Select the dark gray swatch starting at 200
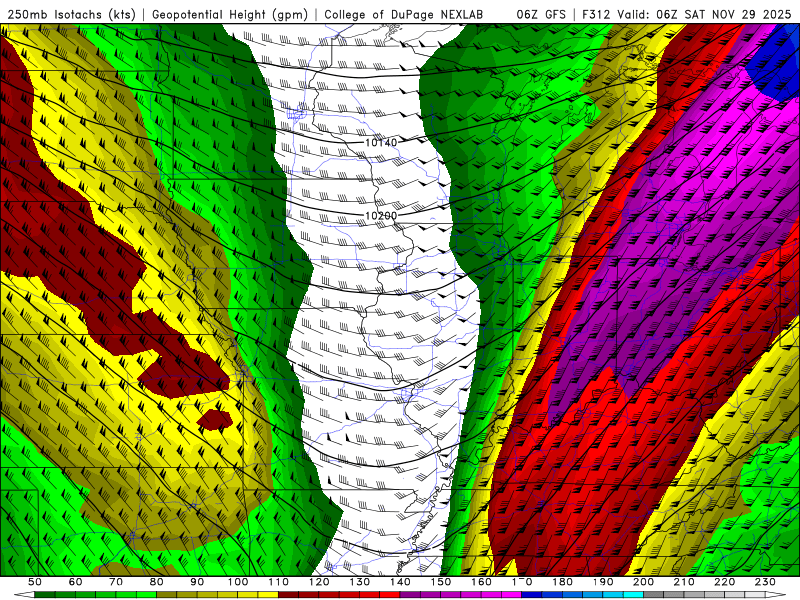Image resolution: width=800 pixels, height=600 pixels. [x=654, y=594]
